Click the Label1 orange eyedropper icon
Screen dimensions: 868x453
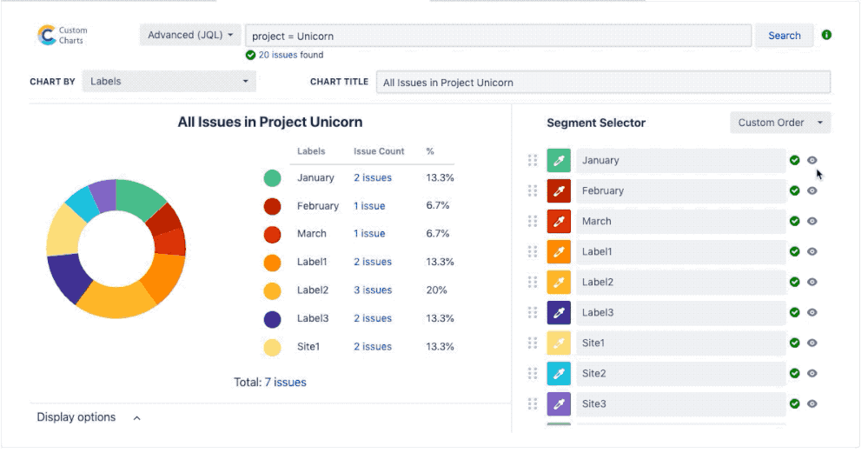pyautogui.click(x=559, y=252)
